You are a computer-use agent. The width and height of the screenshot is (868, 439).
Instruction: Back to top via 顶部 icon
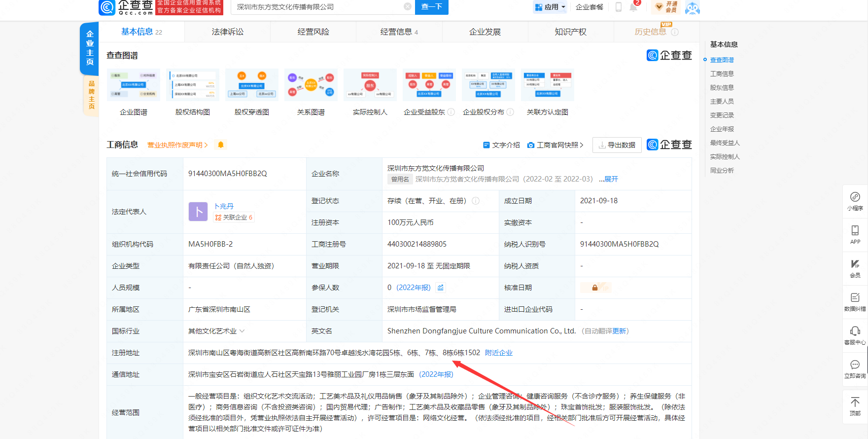855,406
